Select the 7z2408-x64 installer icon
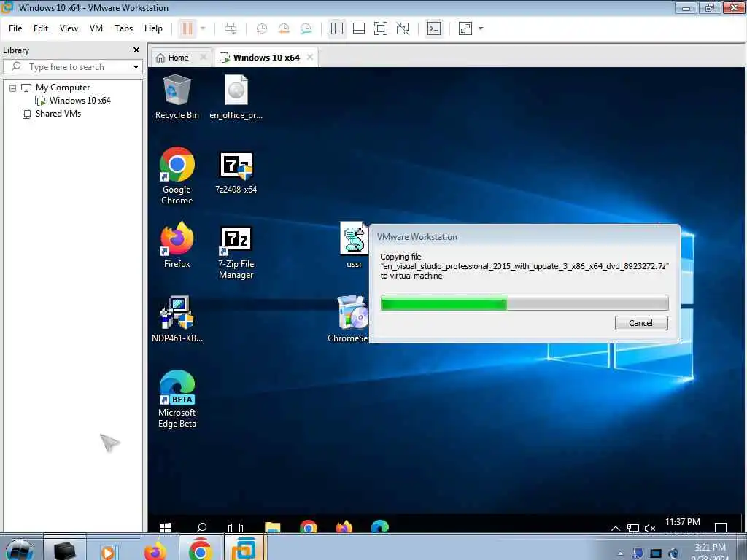Screen dimensions: 747x560 pos(236,173)
